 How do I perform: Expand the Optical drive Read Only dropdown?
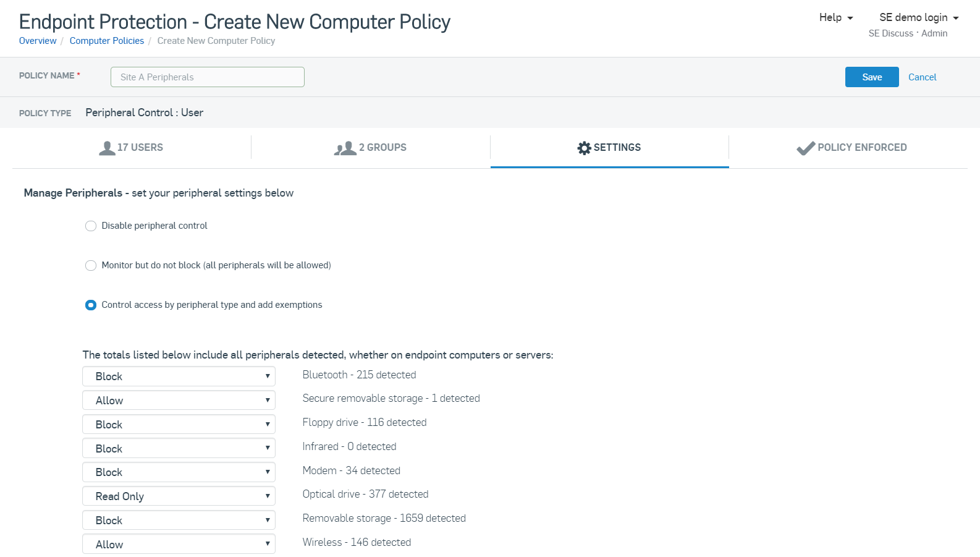[179, 496]
